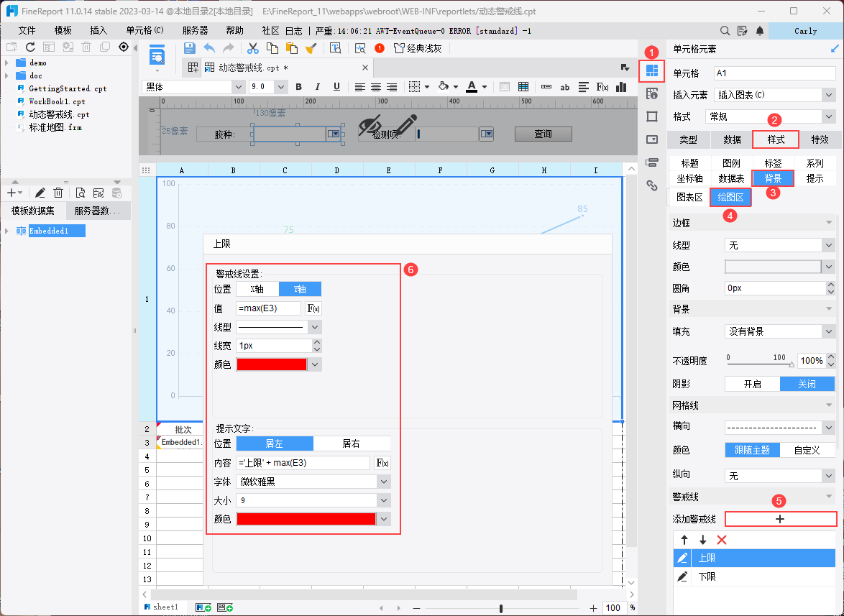This screenshot has height=616, width=844.
Task: Open the notifications bell
Action: (759, 31)
